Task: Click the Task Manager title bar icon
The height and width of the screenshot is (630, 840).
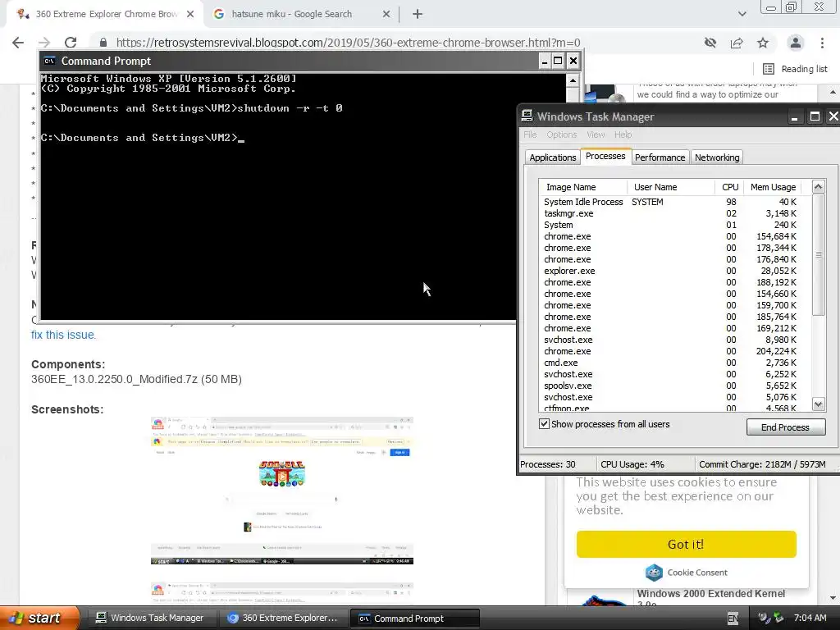Action: pyautogui.click(x=527, y=116)
